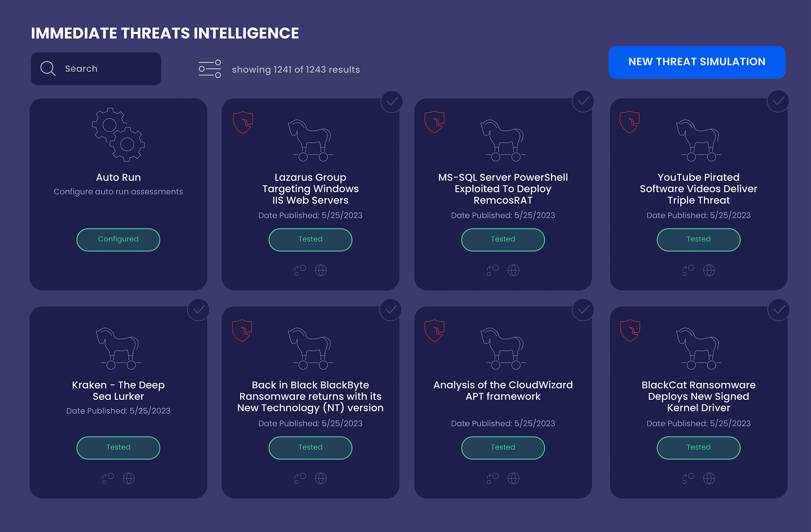This screenshot has height=532, width=811.
Task: Open BlackCat Ransomware Deploys New Signed title
Action: (x=698, y=396)
